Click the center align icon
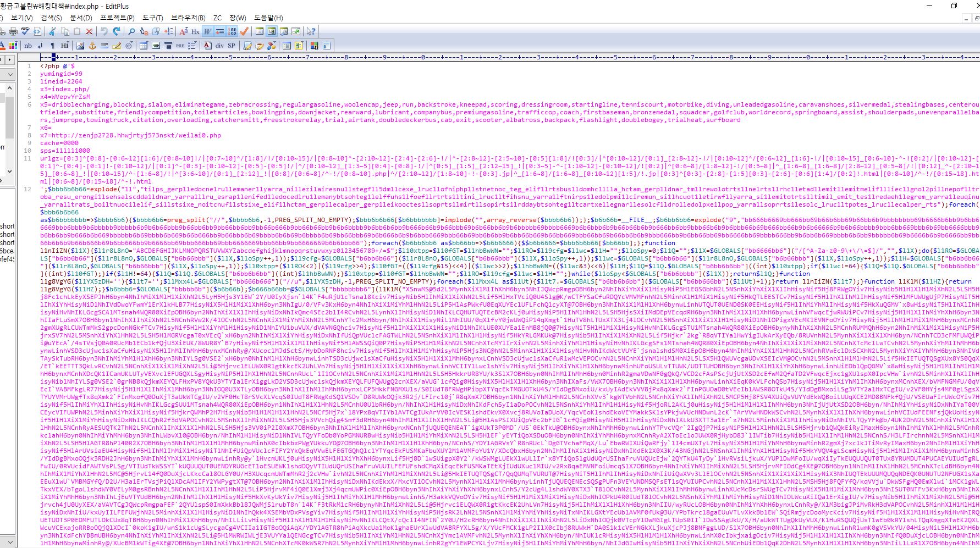Viewport: 980px width, 548px height. click(x=168, y=46)
